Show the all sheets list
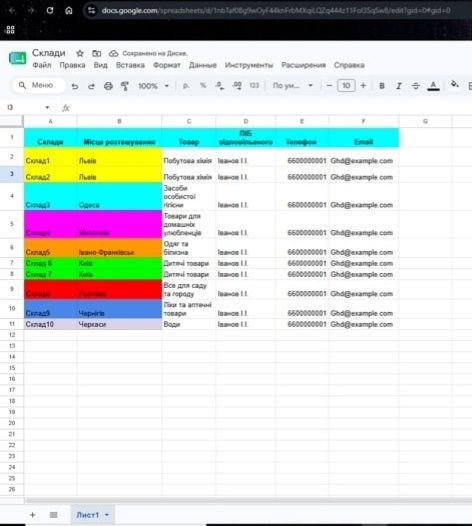Image resolution: width=472 pixels, height=526 pixels. 53,515
